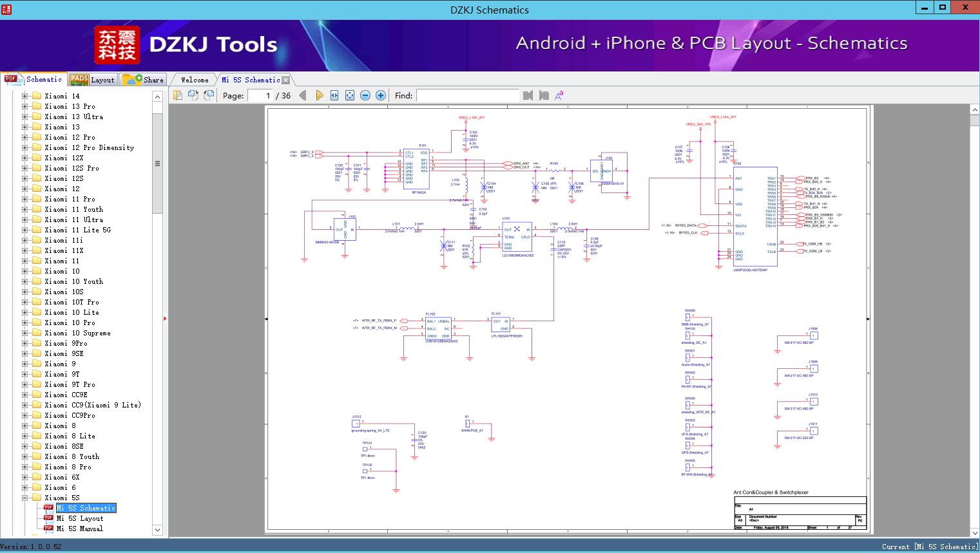This screenshot has width=980, height=553.
Task: Go to the next page arrow
Action: 319,95
